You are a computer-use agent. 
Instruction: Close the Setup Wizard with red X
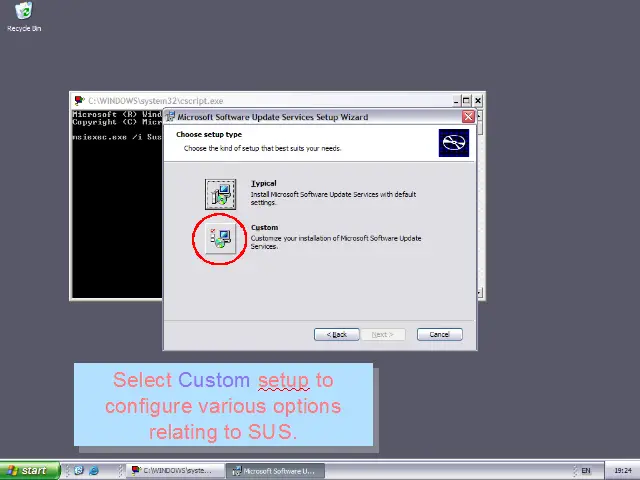[468, 117]
